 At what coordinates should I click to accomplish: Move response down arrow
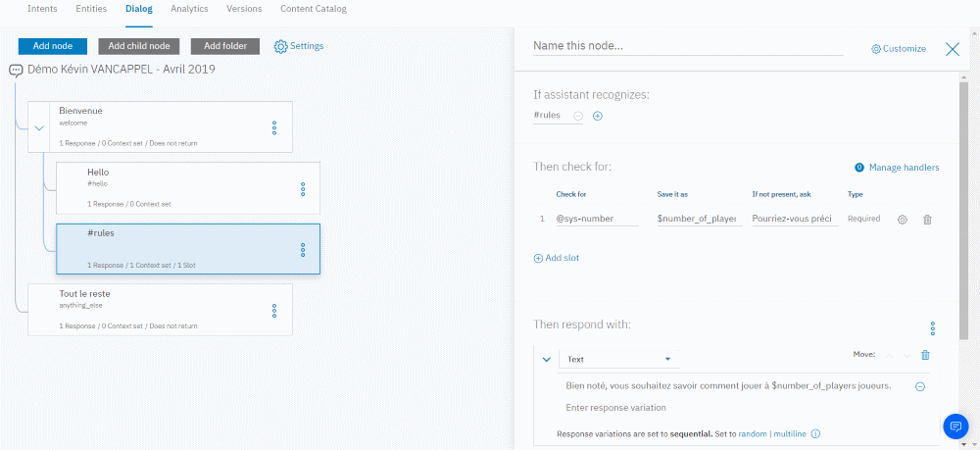(x=906, y=355)
